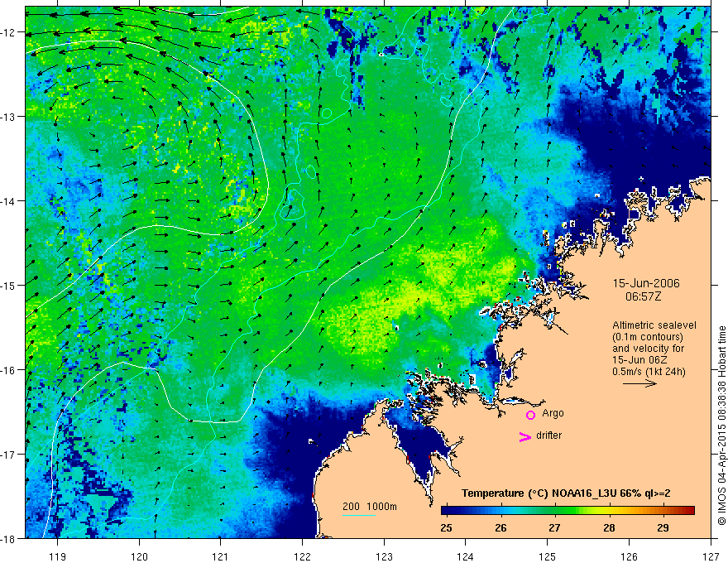
Task: Click the '0.5m/s (1kt 24h)' label
Action: (x=649, y=372)
